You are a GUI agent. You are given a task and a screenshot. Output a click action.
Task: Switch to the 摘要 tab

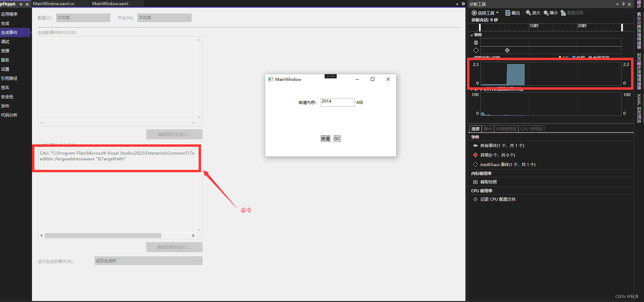[x=476, y=129]
